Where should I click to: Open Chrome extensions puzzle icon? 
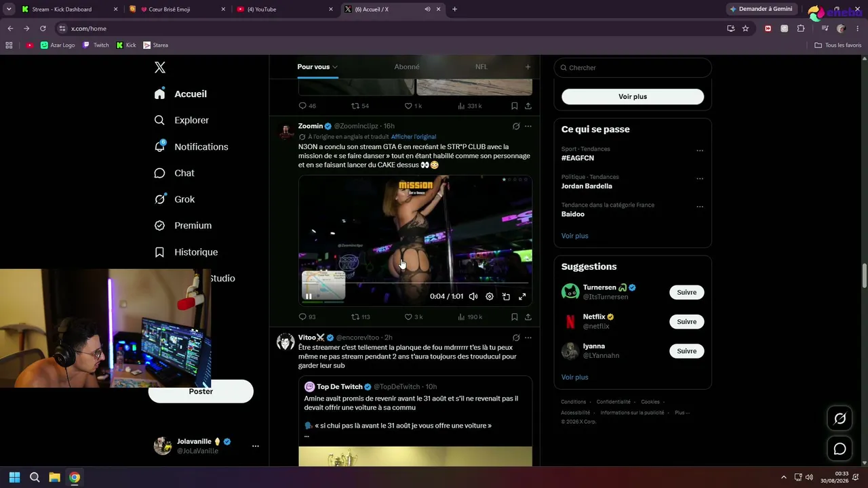pos(801,28)
